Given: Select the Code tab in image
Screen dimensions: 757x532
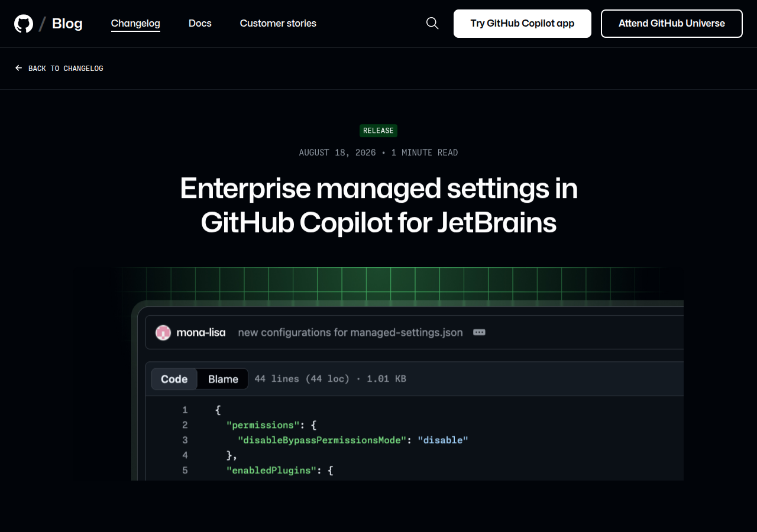Looking at the screenshot, I should 174,379.
